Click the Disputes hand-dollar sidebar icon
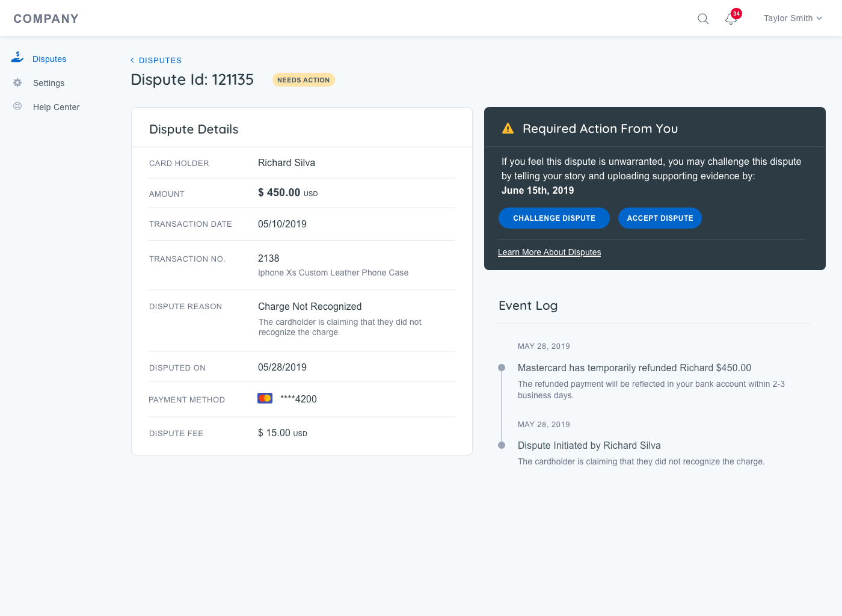Viewport: 842px width, 616px height. (x=17, y=58)
